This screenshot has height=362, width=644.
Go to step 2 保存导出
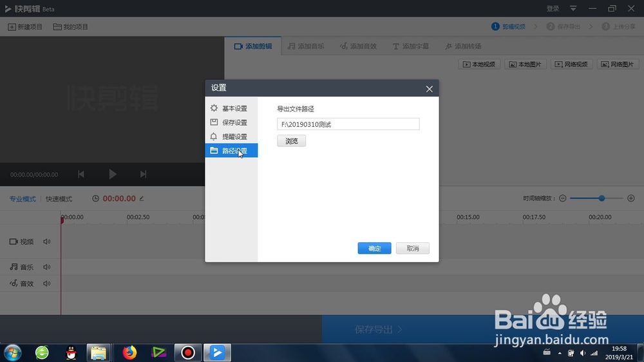[x=563, y=26]
